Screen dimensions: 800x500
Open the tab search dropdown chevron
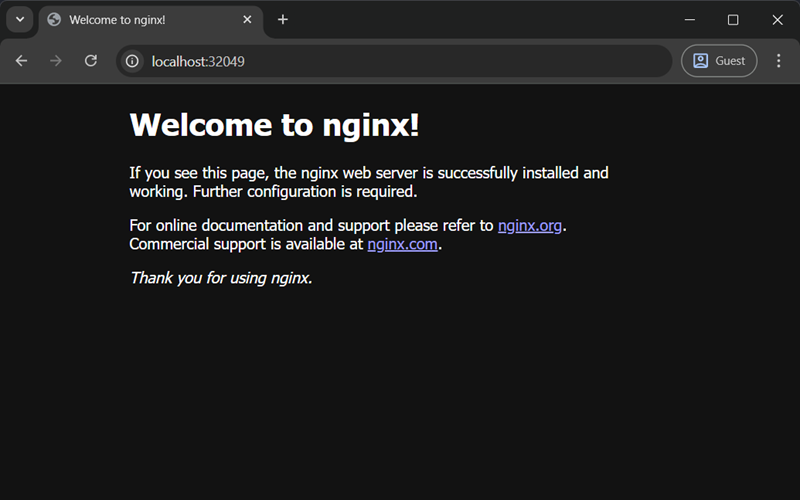pos(20,19)
